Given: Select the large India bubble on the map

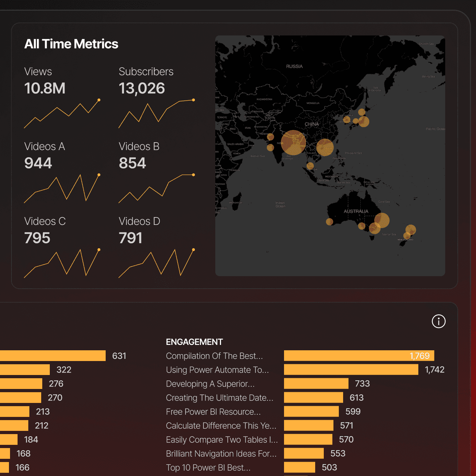Looking at the screenshot, I should click(294, 142).
